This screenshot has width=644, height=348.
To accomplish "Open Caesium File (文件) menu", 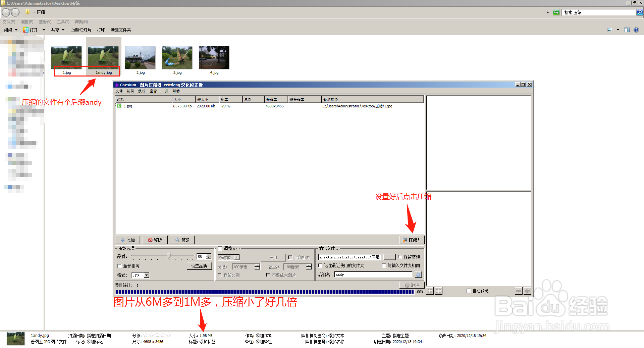I will pos(119,91).
